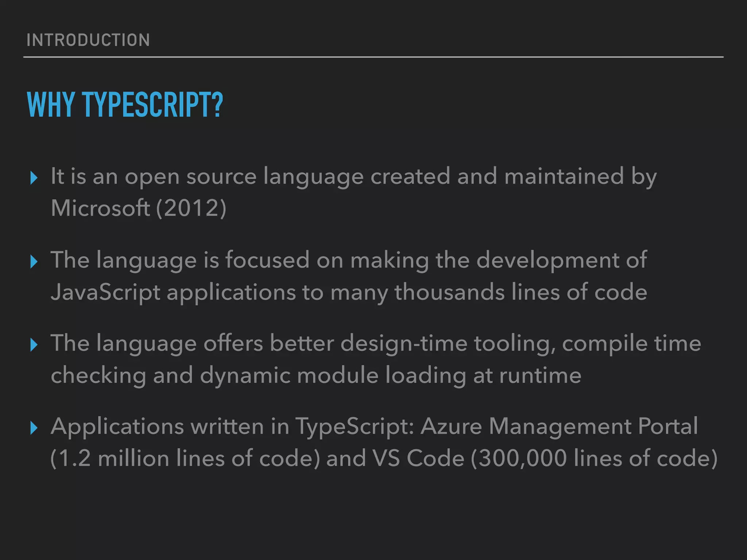Click the line "The language is focused on making the development of"
This screenshot has width=747, height=560.
point(349,261)
